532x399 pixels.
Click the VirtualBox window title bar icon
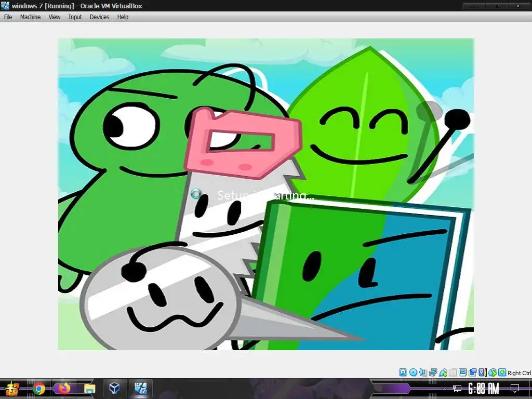point(5,5)
